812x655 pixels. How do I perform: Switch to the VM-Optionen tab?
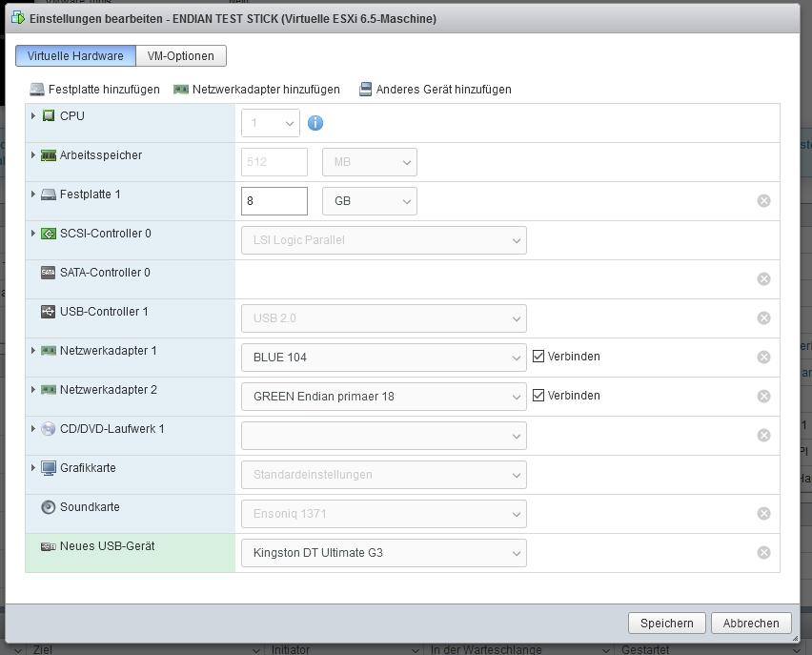coord(181,56)
